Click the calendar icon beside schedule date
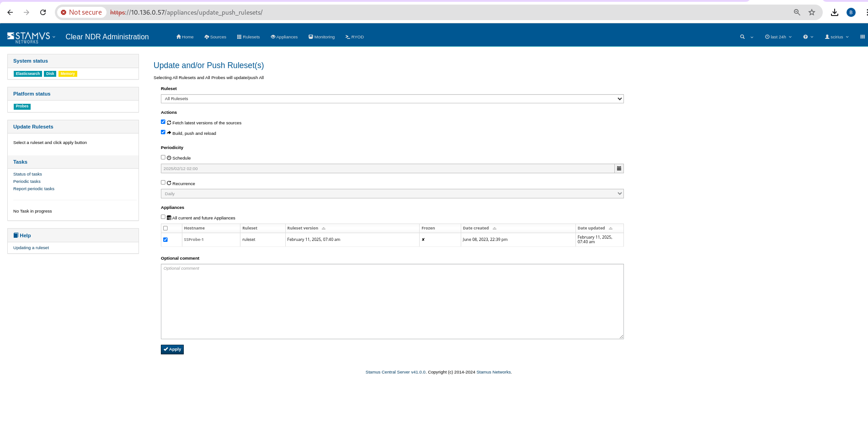This screenshot has width=868, height=427. pos(619,169)
